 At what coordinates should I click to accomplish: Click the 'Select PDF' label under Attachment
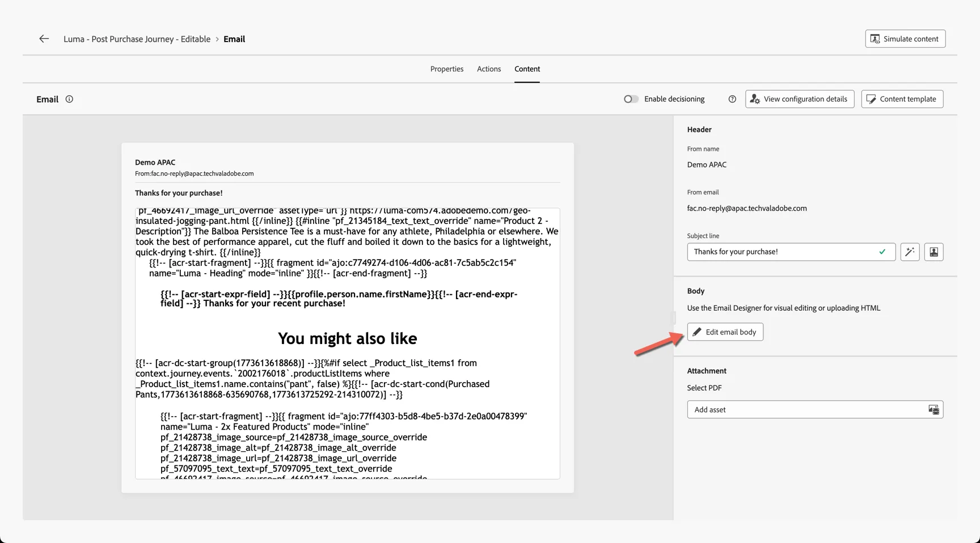(x=704, y=388)
